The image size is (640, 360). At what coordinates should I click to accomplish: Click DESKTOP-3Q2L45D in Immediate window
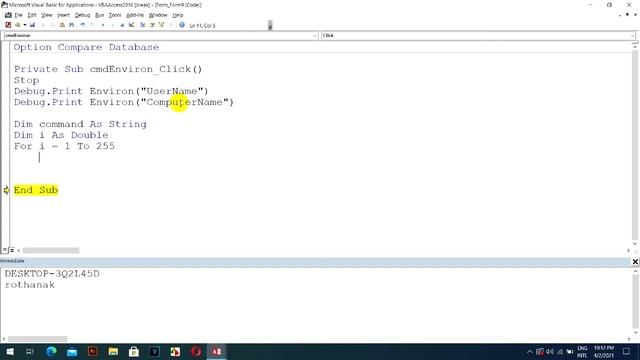point(52,274)
